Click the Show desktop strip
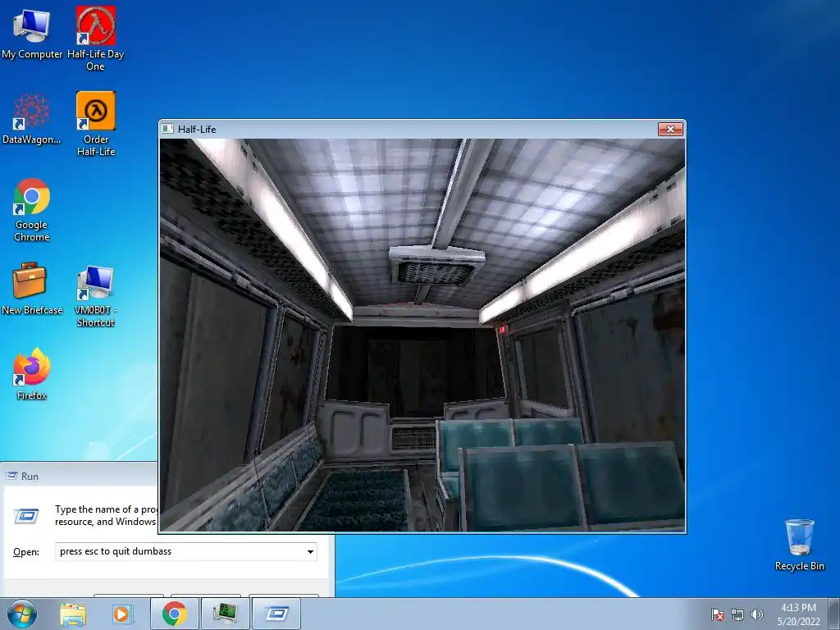 tap(834, 614)
